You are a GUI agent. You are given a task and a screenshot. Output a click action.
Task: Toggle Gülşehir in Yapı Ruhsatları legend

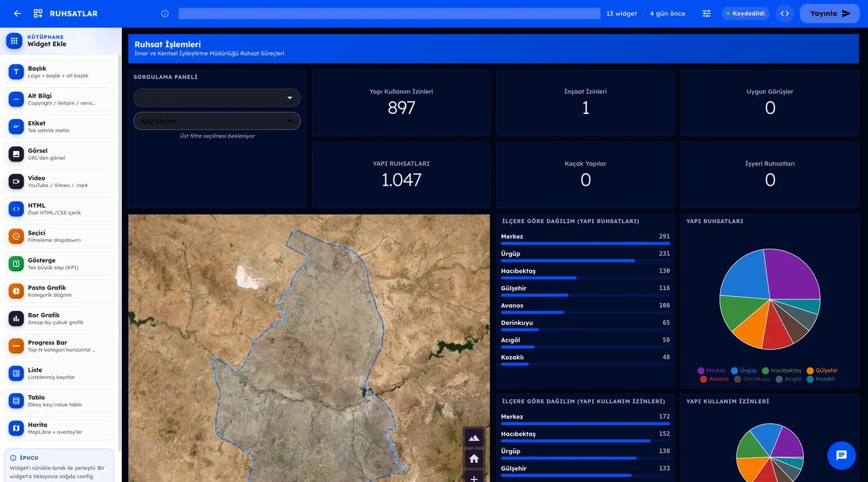[822, 370]
